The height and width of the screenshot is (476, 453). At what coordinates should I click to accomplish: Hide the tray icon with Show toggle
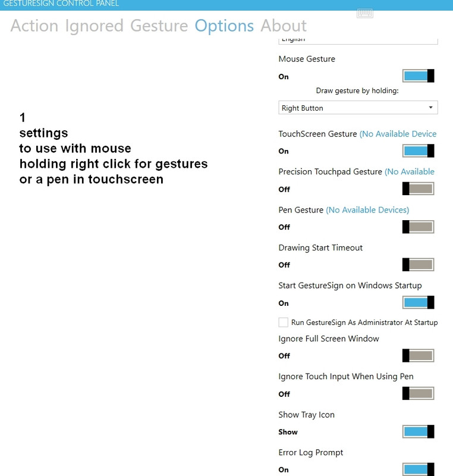(418, 432)
